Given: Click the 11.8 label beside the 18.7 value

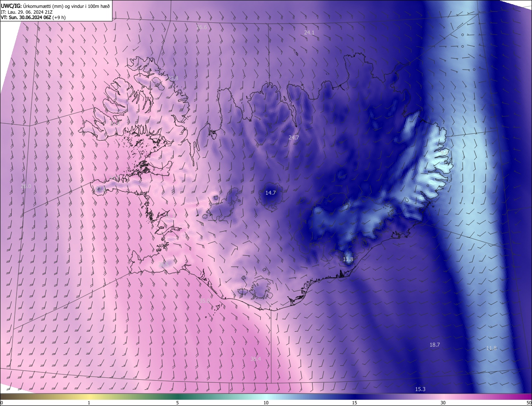Looking at the screenshot, I should [x=492, y=348].
